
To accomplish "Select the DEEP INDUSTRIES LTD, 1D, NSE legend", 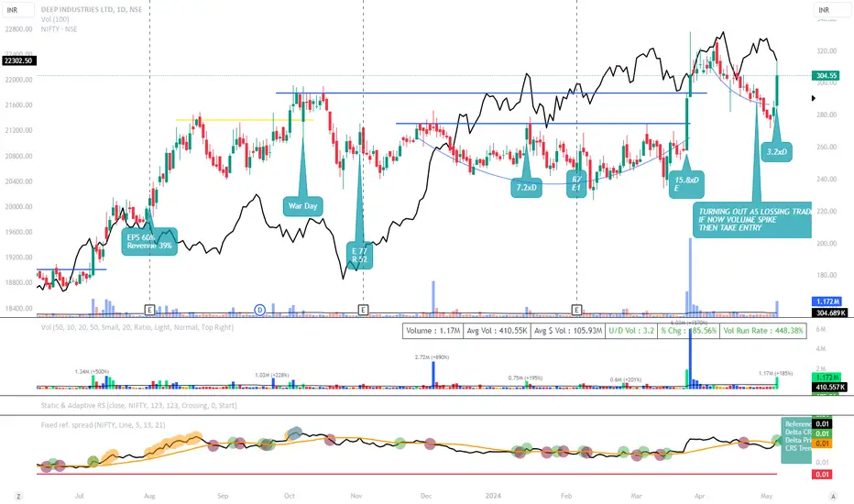I will tap(92, 10).
